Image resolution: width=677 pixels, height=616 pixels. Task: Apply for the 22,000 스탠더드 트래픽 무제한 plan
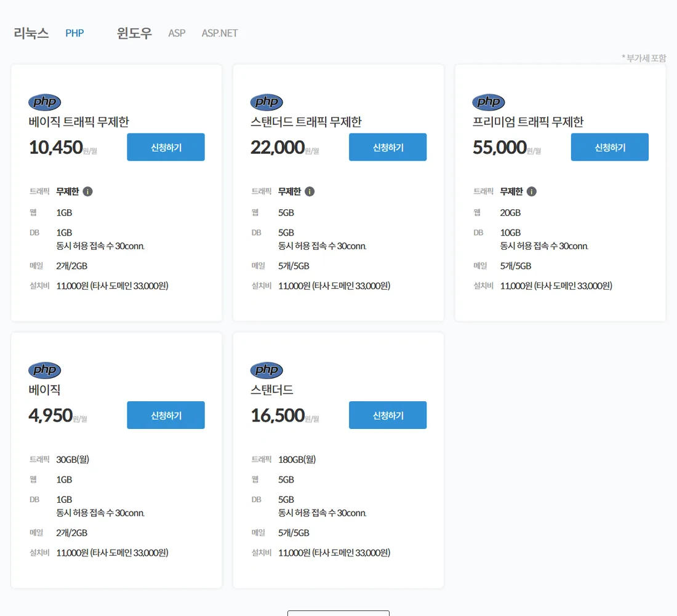[x=388, y=147]
